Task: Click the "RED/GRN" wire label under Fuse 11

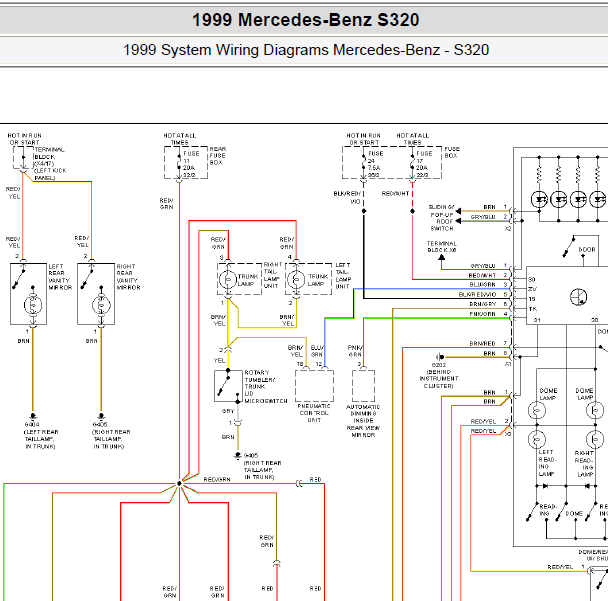Action: [x=167, y=204]
